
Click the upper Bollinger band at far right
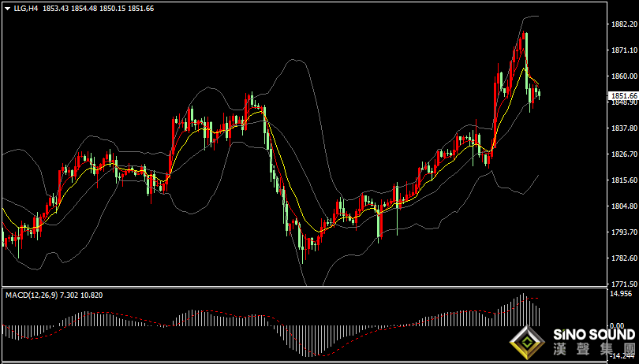coord(533,17)
